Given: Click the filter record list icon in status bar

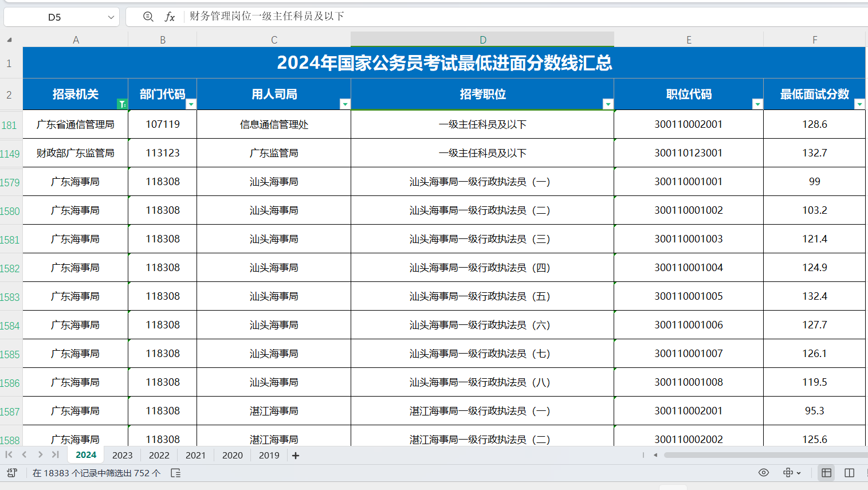Looking at the screenshot, I should coord(176,473).
